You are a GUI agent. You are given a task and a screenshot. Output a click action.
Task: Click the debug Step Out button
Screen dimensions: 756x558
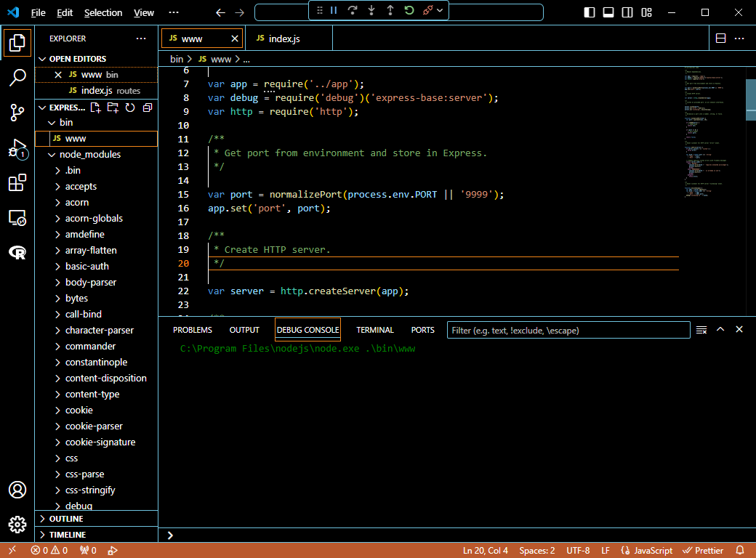pyautogui.click(x=390, y=10)
